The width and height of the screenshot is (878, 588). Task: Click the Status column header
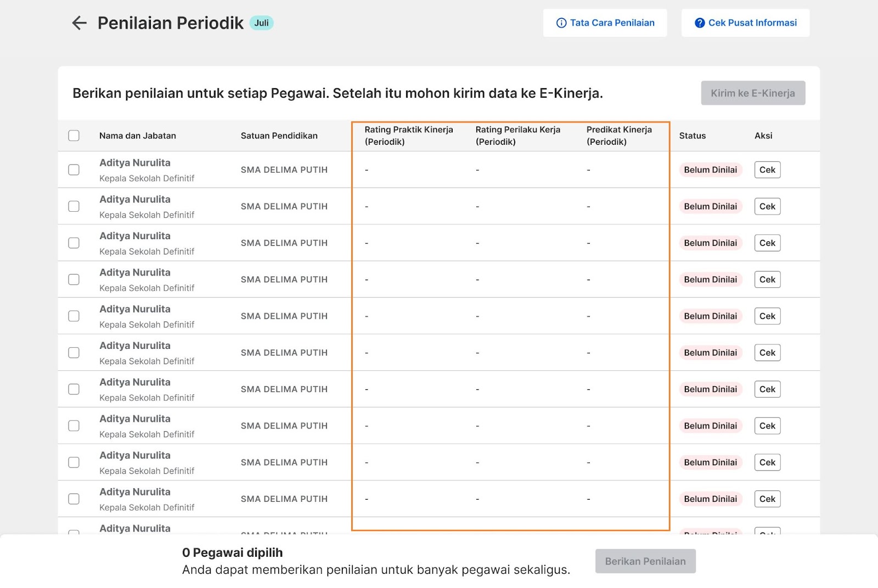pos(693,135)
